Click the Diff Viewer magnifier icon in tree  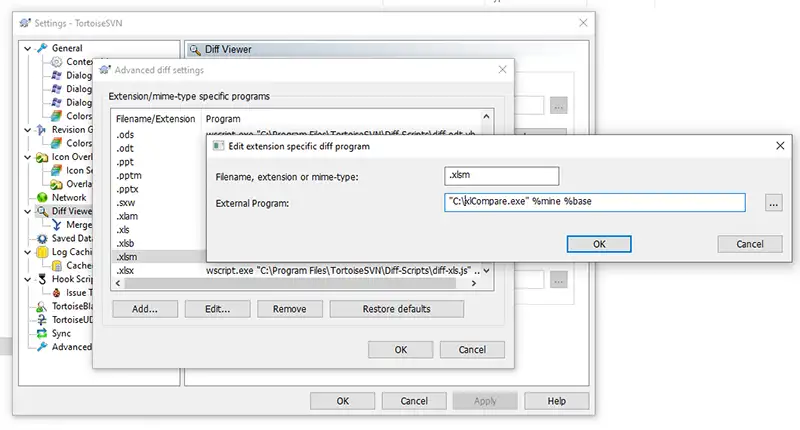tap(42, 211)
